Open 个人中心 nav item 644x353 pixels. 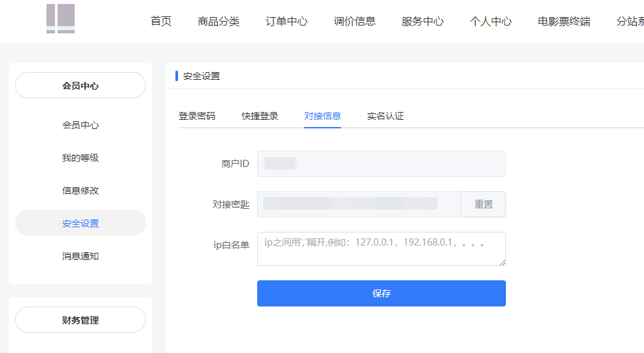click(491, 22)
